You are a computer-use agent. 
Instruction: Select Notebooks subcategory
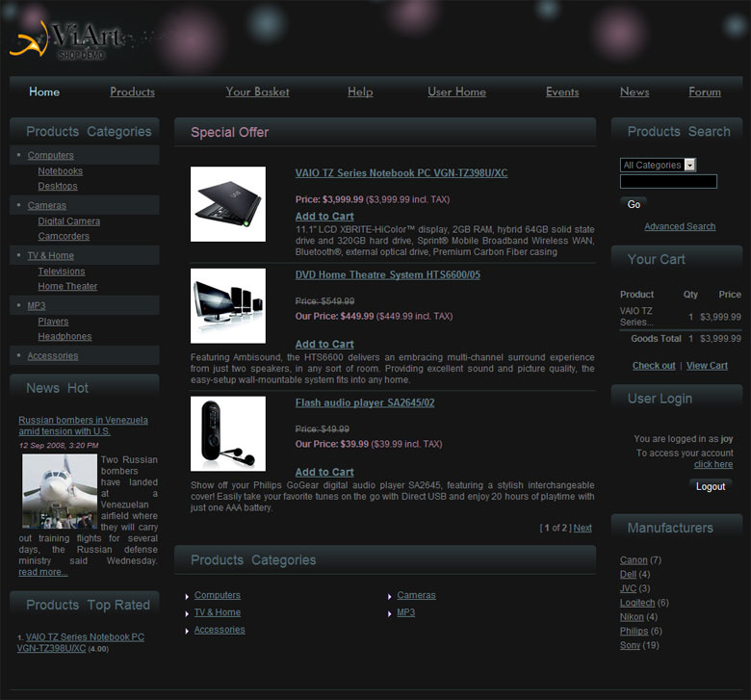point(61,171)
